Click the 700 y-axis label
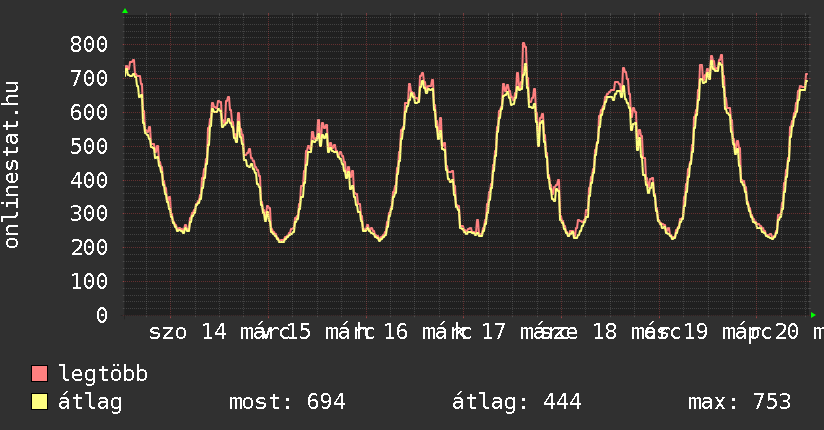Viewport: 824px width, 430px height. click(89, 78)
